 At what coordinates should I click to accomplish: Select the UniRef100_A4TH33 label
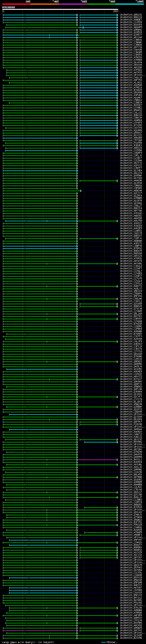click(131, 72)
